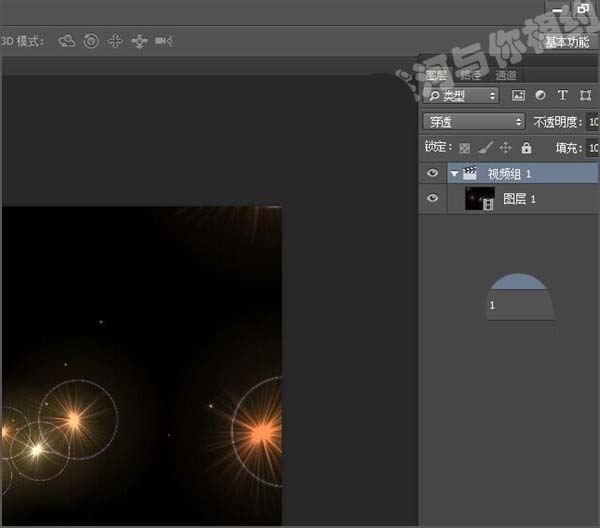Viewport: 600px width, 528px height.
Task: Toggle lock all padlock icon
Action: click(x=526, y=148)
